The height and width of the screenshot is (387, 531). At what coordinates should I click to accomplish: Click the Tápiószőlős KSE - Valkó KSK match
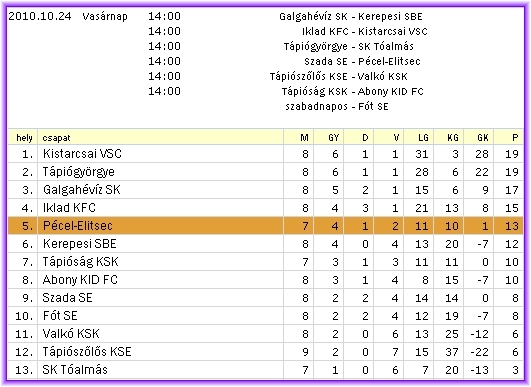click(338, 77)
